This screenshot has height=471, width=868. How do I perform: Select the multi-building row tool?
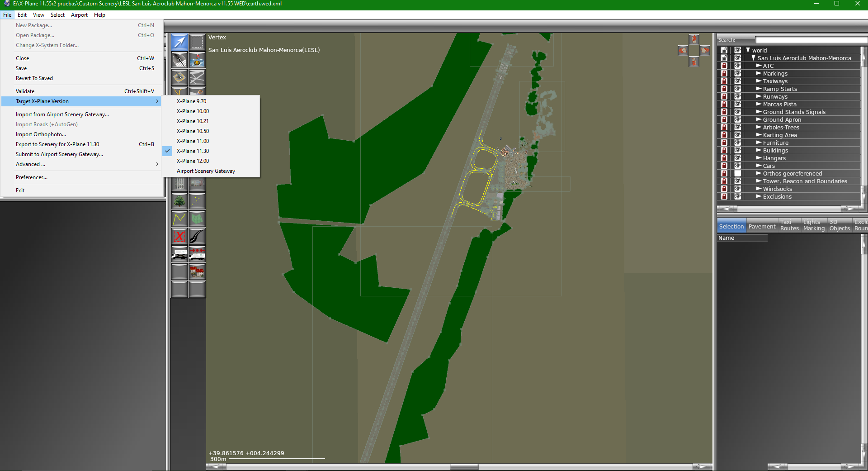tap(197, 184)
